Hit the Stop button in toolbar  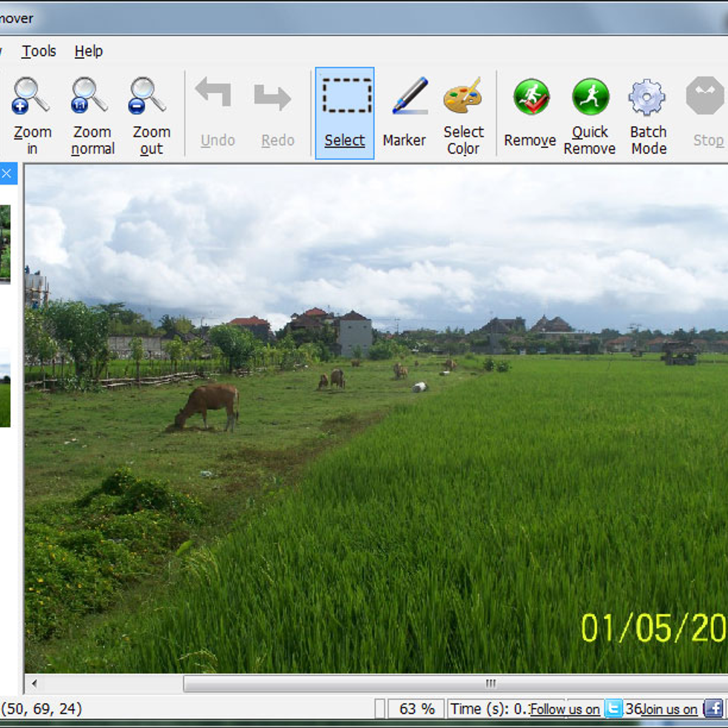click(x=707, y=114)
